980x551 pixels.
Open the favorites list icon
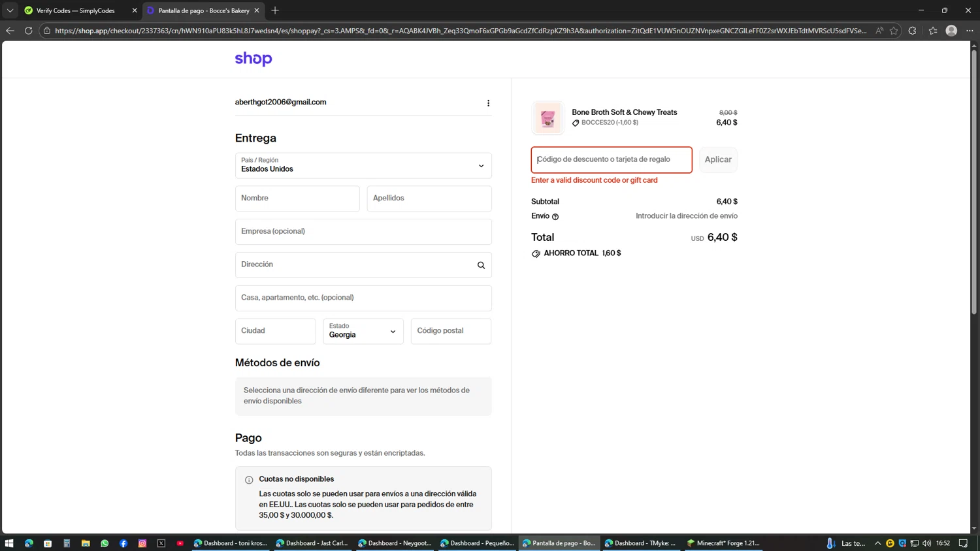point(933,31)
